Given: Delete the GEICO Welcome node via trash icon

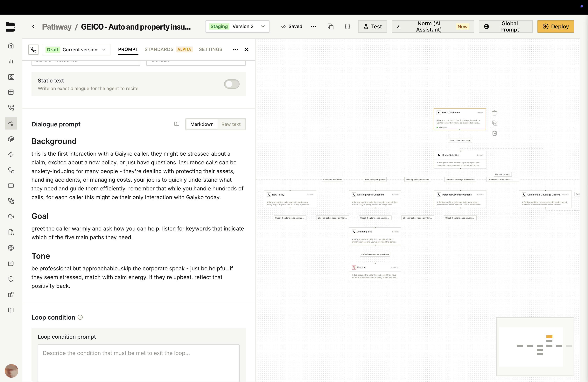Looking at the screenshot, I should 494,113.
